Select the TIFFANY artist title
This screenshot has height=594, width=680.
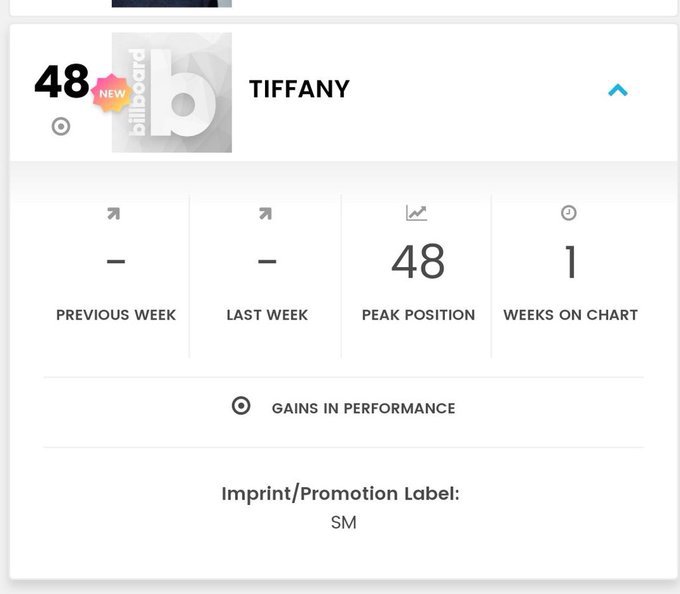(299, 89)
